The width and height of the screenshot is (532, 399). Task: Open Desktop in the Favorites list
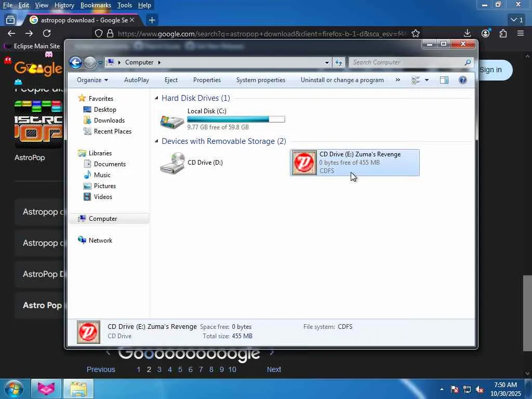[x=105, y=110]
